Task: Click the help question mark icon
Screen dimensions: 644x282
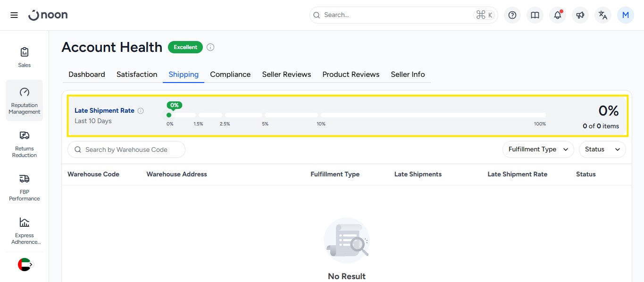Action: [x=512, y=15]
